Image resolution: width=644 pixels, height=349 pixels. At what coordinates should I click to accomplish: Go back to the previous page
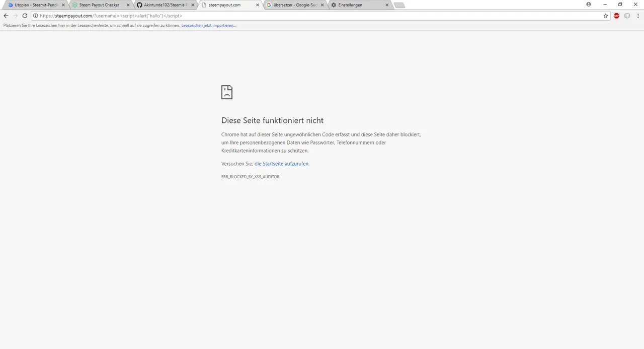6,16
